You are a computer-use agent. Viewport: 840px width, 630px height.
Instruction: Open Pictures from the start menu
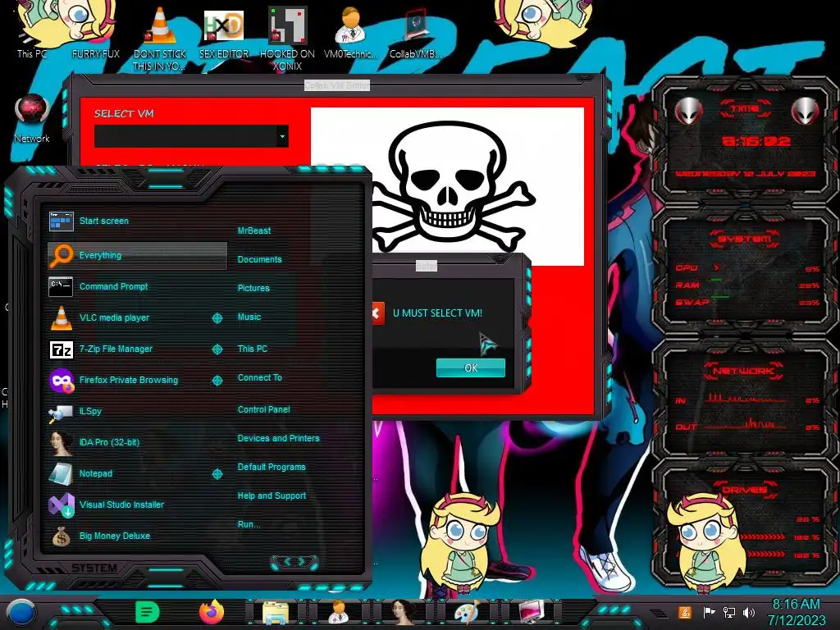[253, 288]
